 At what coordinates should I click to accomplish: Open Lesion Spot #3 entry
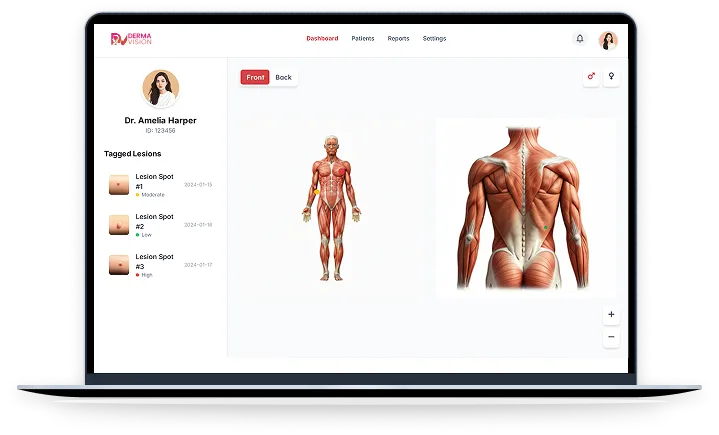160,265
